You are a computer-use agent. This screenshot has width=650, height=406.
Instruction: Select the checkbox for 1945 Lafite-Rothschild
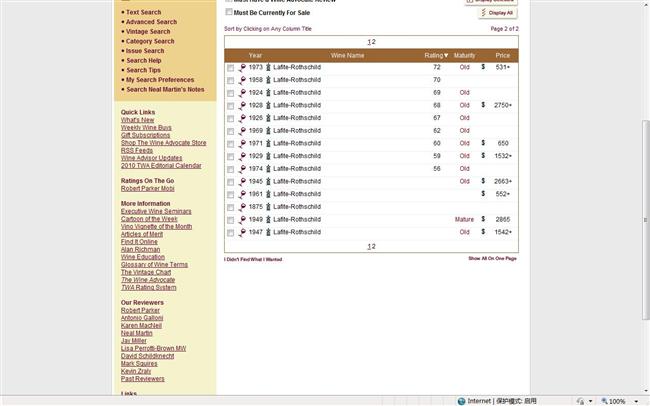(230, 182)
